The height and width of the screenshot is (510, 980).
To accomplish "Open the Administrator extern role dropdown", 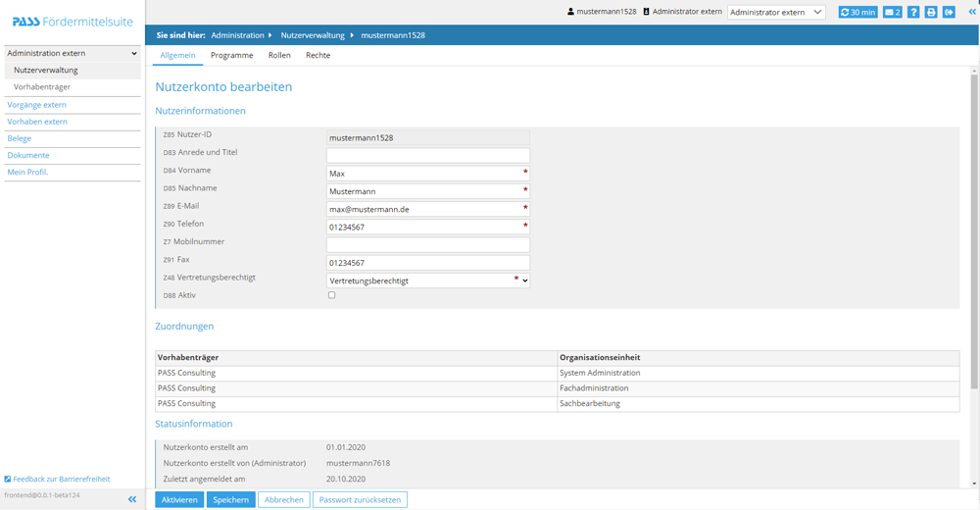I will tap(776, 12).
